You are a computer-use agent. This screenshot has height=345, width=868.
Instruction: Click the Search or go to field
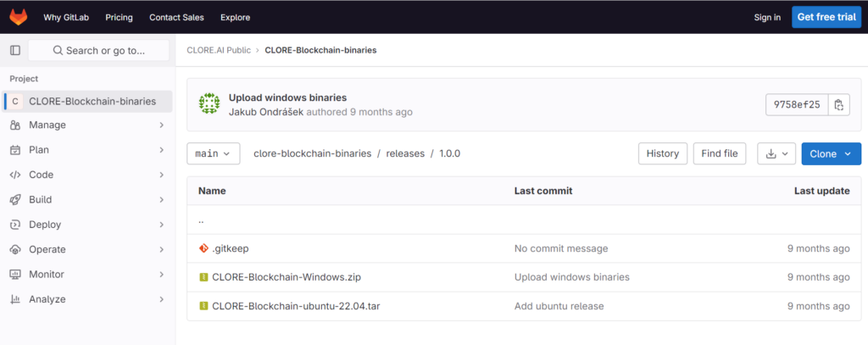pos(99,50)
